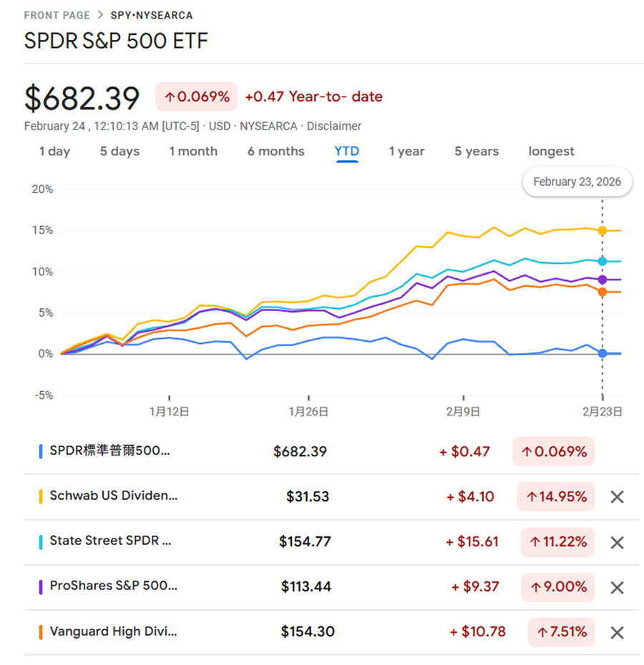The height and width of the screenshot is (665, 644).
Task: Switch chart to 1 day range
Action: pos(54,152)
